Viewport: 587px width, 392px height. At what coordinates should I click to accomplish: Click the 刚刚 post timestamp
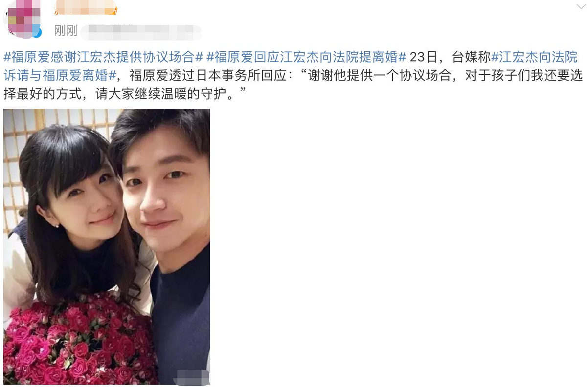click(66, 31)
